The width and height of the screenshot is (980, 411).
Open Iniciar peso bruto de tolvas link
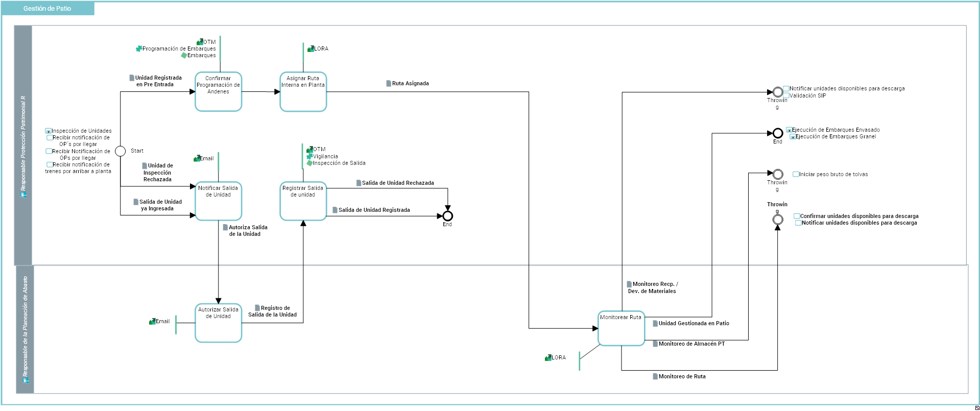coord(830,174)
